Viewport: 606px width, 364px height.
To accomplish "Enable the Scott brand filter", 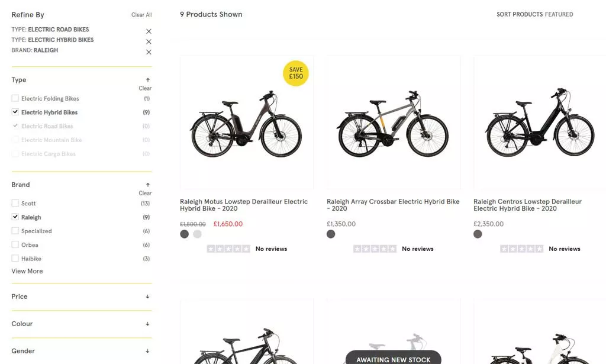I will pyautogui.click(x=14, y=203).
